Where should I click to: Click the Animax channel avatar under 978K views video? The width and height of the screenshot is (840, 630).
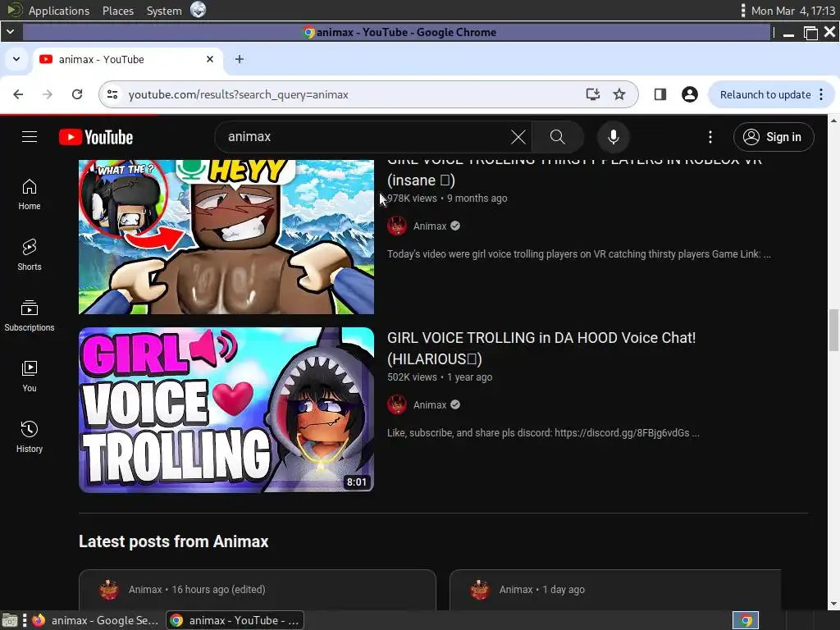[x=397, y=226]
